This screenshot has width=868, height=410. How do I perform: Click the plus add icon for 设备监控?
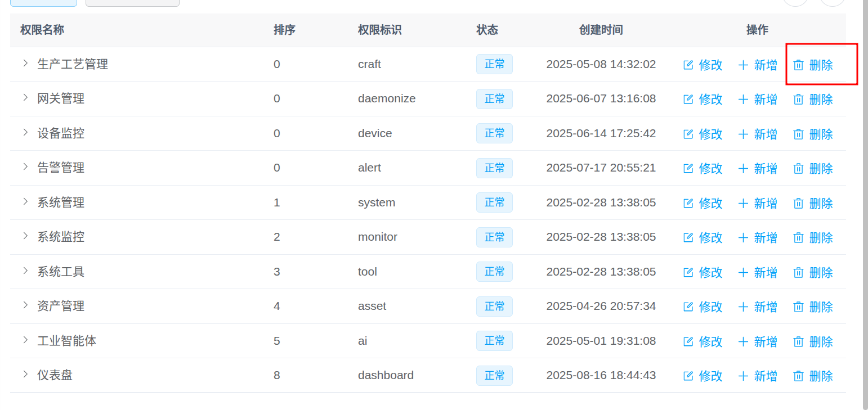click(743, 134)
